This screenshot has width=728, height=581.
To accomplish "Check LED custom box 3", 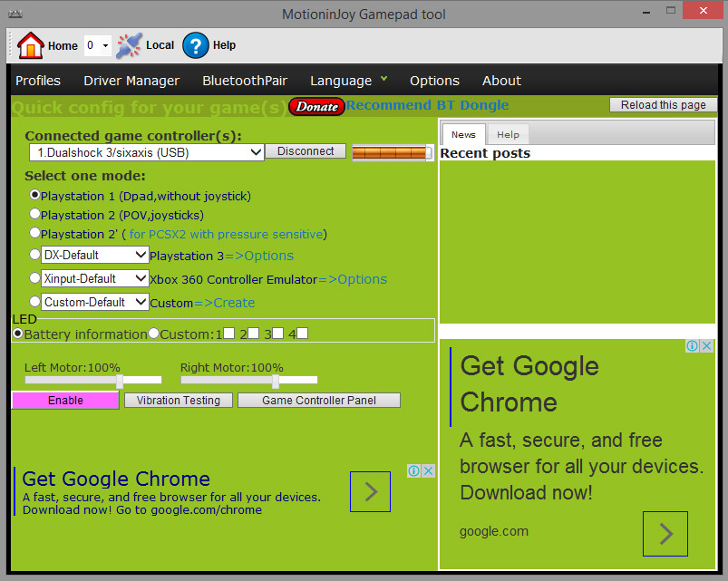I will [277, 334].
